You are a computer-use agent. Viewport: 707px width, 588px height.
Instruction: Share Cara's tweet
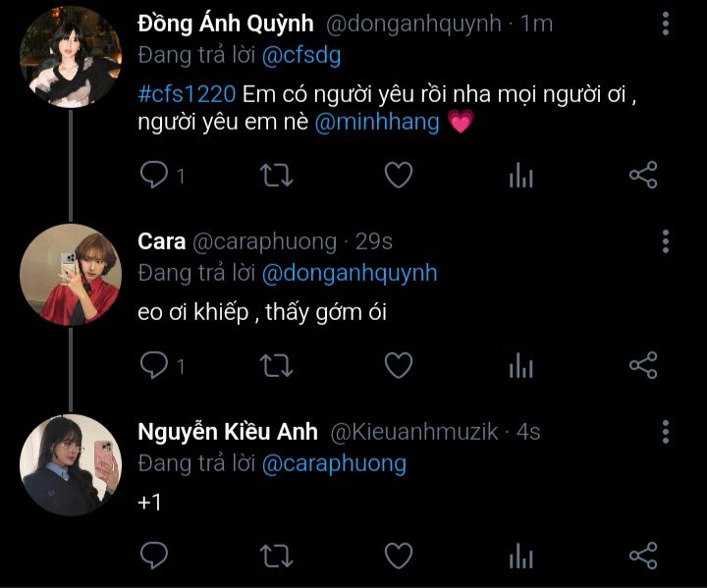[642, 366]
